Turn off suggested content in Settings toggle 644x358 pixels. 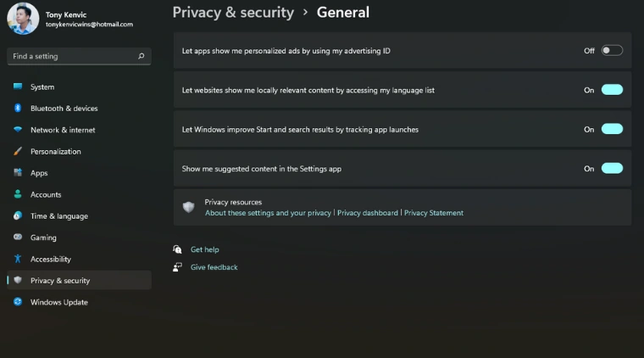pos(612,169)
